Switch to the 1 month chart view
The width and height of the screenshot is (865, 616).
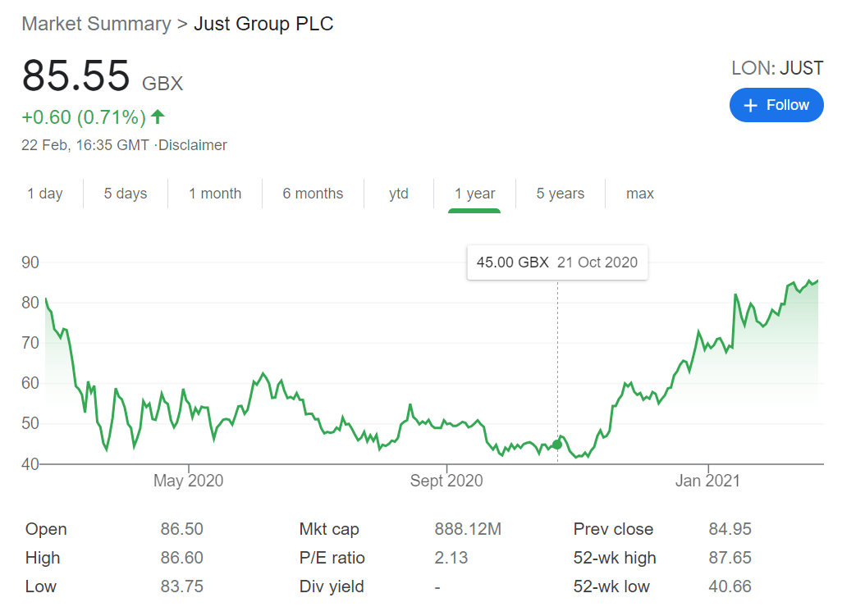pos(215,194)
